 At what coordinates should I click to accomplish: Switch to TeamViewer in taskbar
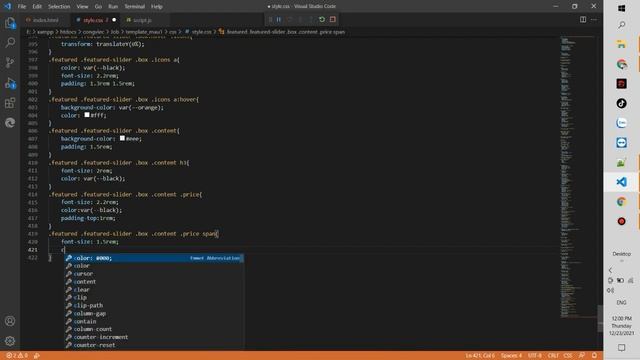pyautogui.click(x=622, y=142)
